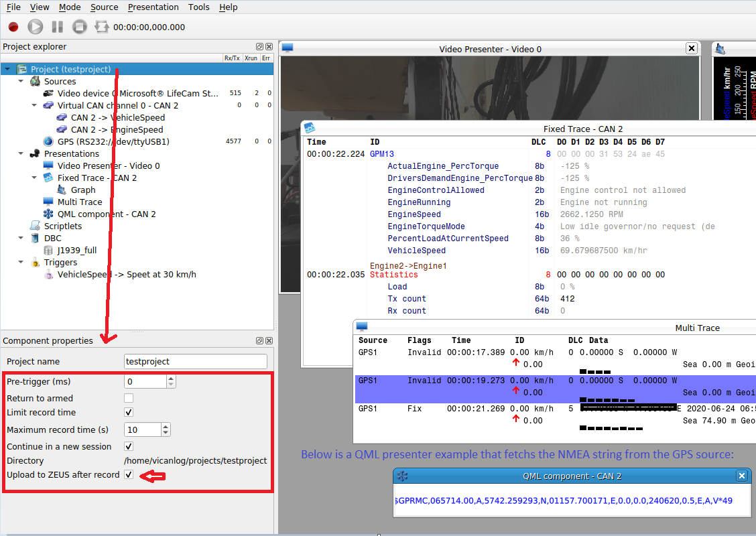
Task: Click the VehicleSpeed trigger flask icon
Action: pyautogui.click(x=48, y=274)
